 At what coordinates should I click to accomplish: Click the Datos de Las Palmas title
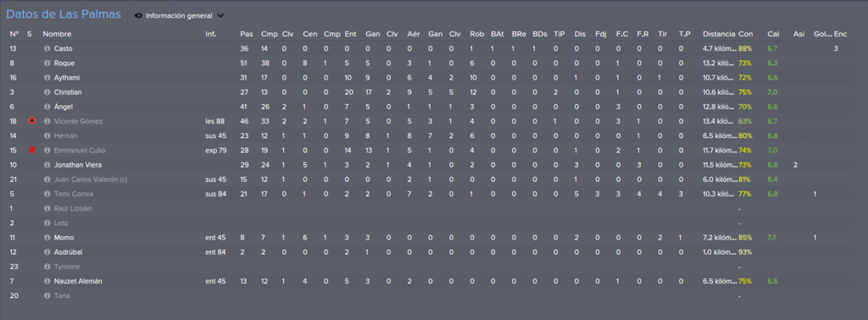click(63, 15)
